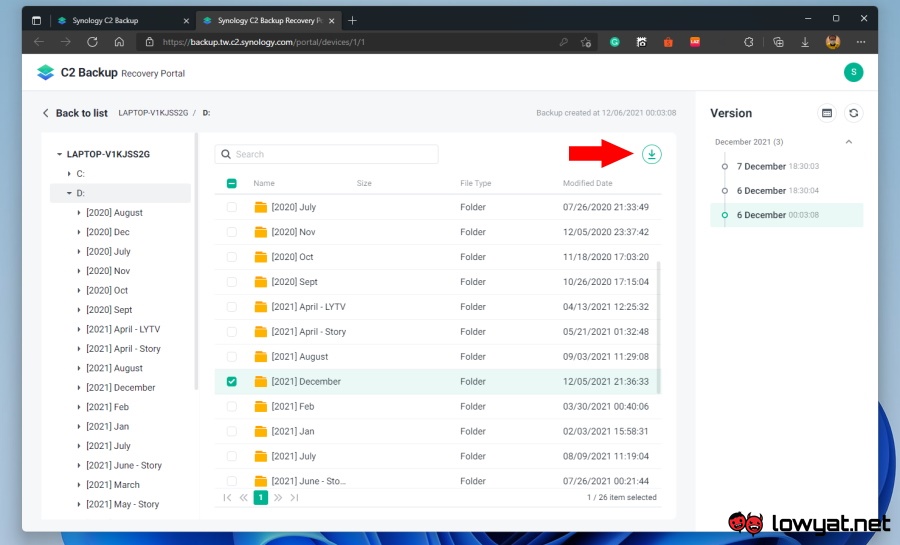Click the green download icon
Image resolution: width=900 pixels, height=545 pixels.
tap(652, 154)
